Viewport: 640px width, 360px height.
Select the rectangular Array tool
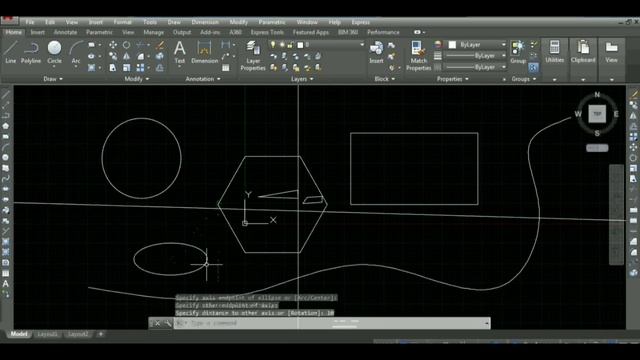(140, 68)
